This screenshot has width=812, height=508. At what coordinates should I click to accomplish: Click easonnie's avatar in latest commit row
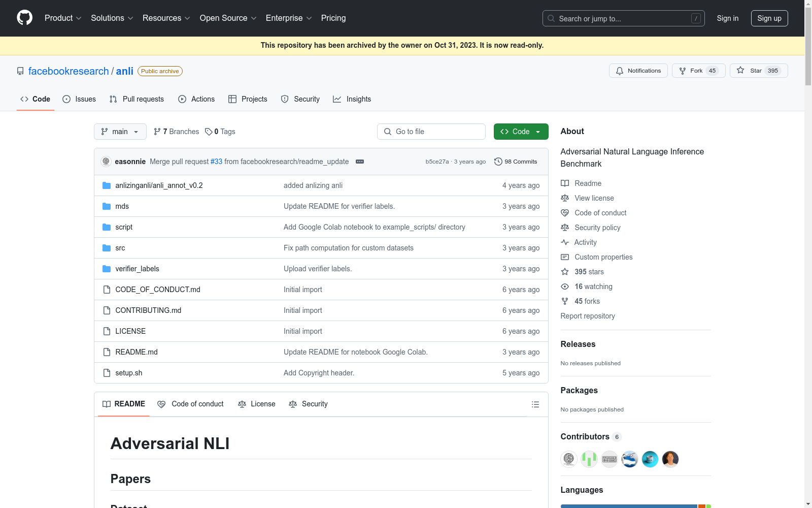106,162
